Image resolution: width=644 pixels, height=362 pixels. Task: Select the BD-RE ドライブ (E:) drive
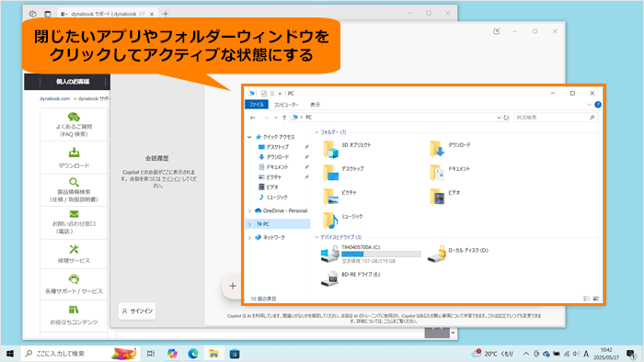point(351,278)
